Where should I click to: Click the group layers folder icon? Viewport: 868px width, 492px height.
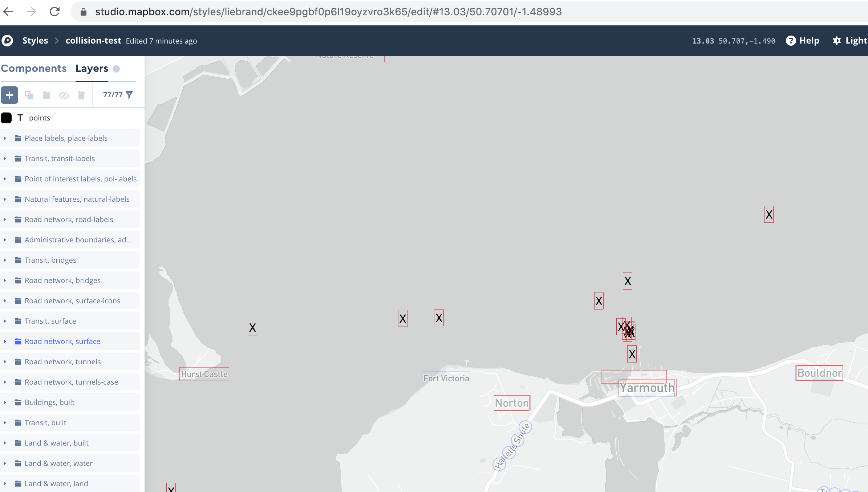(46, 95)
